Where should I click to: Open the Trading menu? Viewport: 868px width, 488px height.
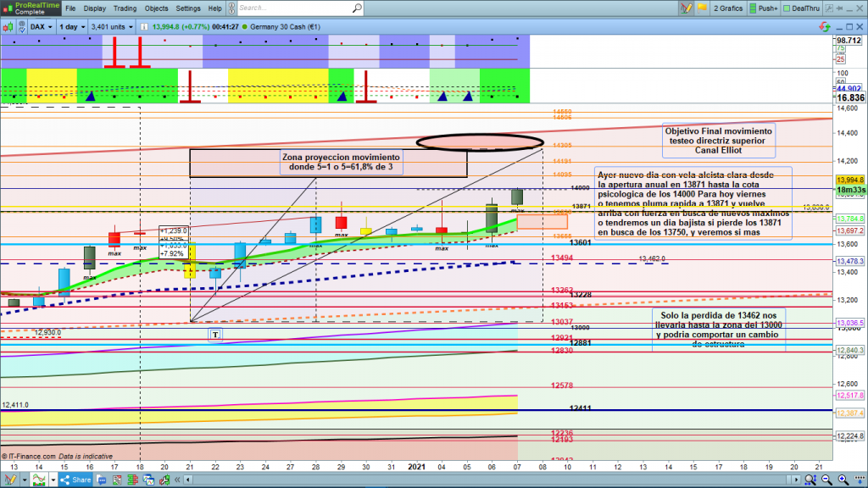(127, 8)
